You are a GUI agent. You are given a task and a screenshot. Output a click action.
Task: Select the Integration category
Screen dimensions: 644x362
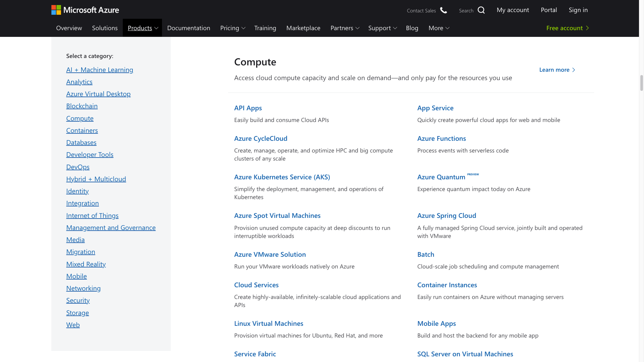tap(83, 203)
